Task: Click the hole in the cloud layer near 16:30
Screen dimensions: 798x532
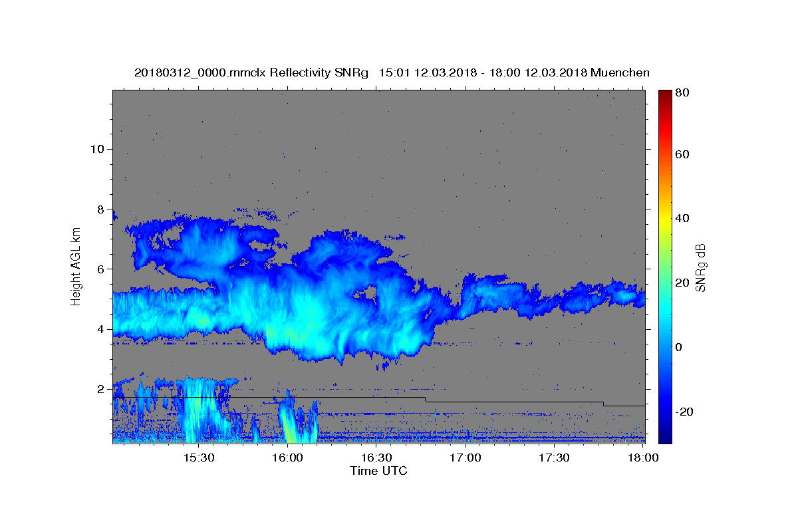Action: [x=365, y=294]
